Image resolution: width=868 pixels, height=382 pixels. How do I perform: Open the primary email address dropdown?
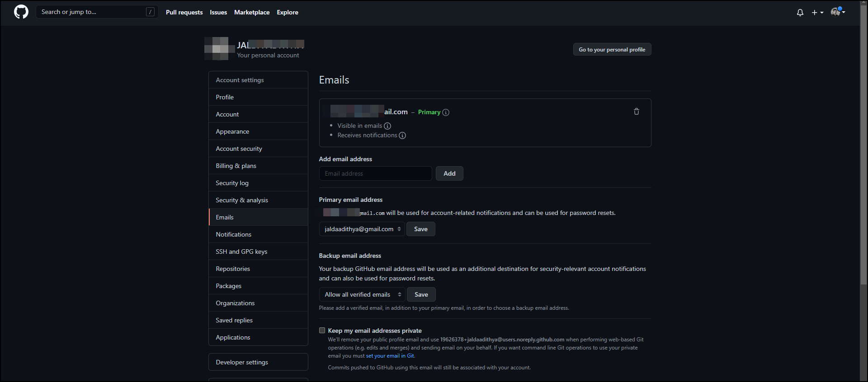tap(362, 229)
